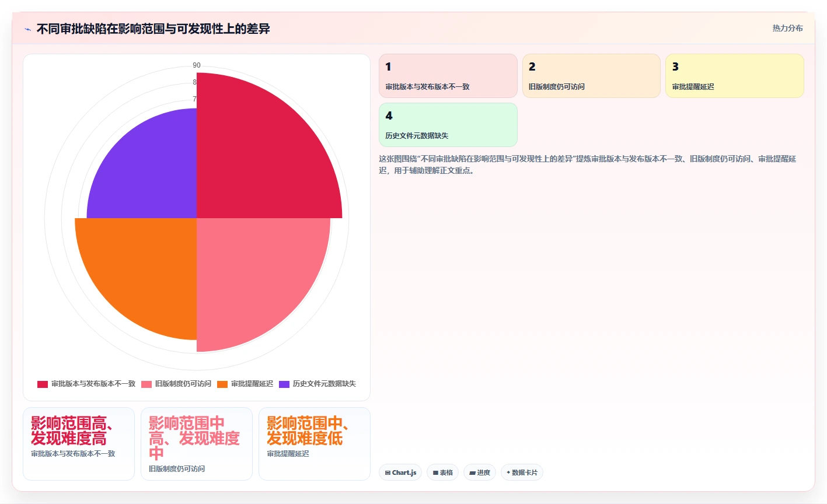Click the 热力分布 label in header
The width and height of the screenshot is (827, 504).
click(787, 28)
